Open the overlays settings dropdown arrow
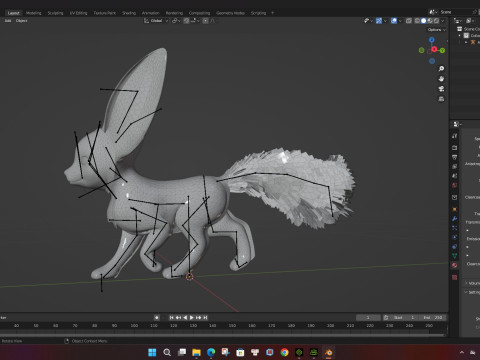 tap(400, 21)
